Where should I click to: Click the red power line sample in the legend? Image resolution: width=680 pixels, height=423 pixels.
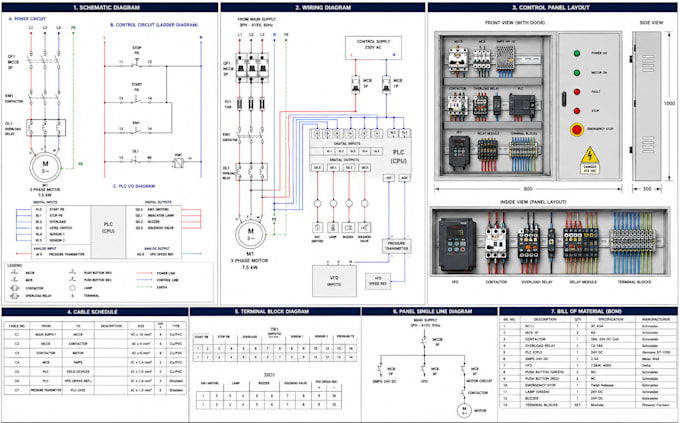point(144,273)
